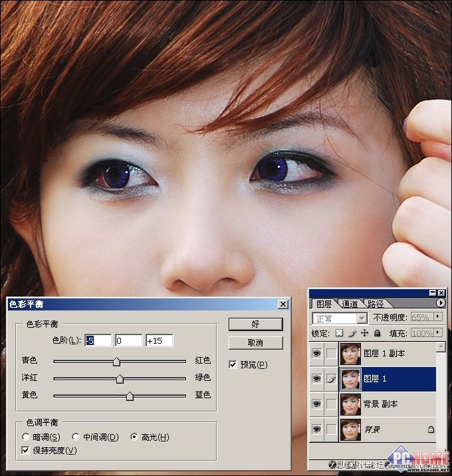The width and height of the screenshot is (452, 476).
Task: Click the third color level field showing +15
Action: [x=160, y=340]
